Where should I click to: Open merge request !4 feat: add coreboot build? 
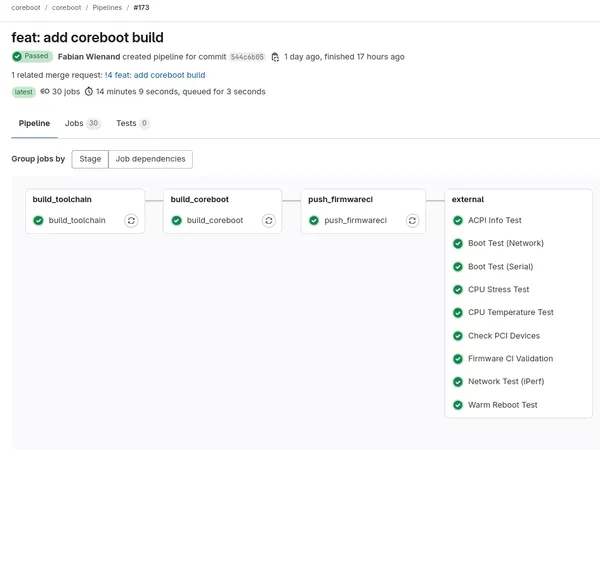155,75
